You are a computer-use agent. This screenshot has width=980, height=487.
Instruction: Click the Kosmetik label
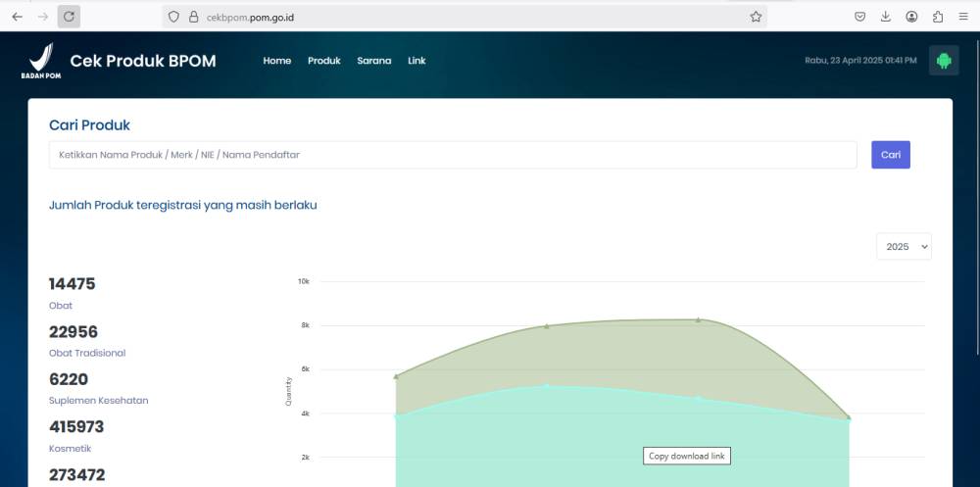click(70, 448)
